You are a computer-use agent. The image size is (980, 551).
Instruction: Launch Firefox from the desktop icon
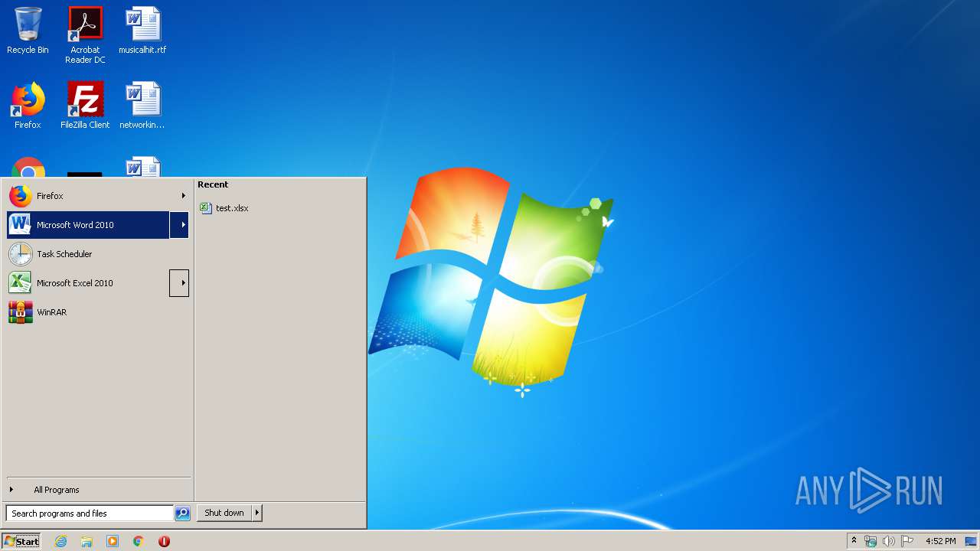pyautogui.click(x=28, y=106)
